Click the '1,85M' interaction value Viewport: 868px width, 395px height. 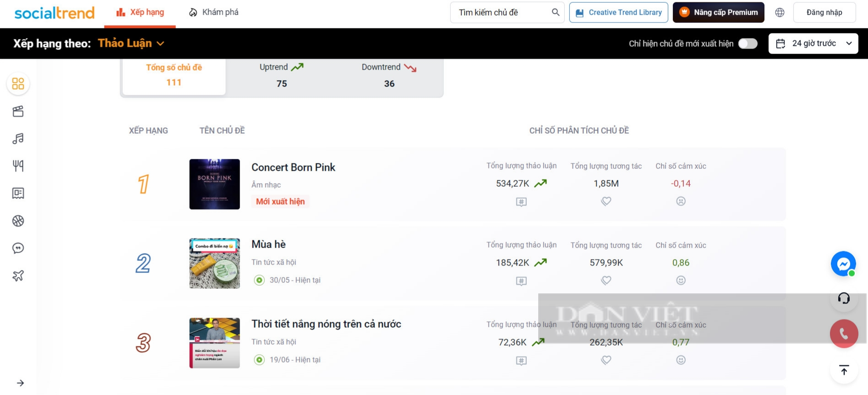pyautogui.click(x=606, y=184)
